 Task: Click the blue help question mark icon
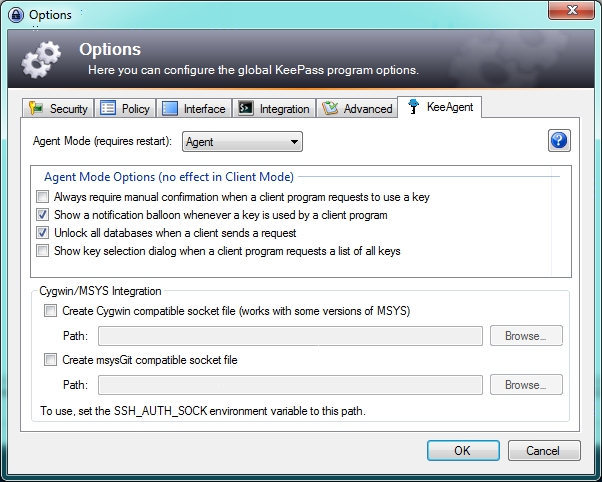click(559, 141)
